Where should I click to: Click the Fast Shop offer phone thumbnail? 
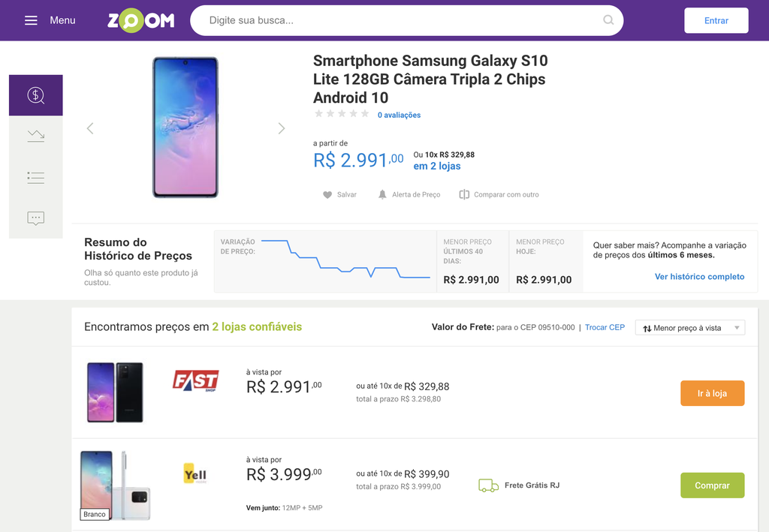click(x=115, y=392)
